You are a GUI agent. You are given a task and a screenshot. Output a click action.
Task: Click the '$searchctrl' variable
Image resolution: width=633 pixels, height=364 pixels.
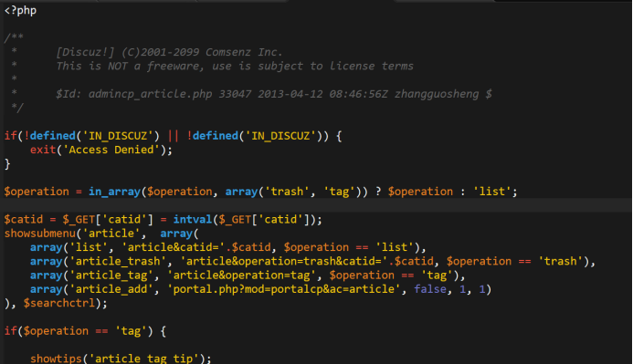pos(59,303)
